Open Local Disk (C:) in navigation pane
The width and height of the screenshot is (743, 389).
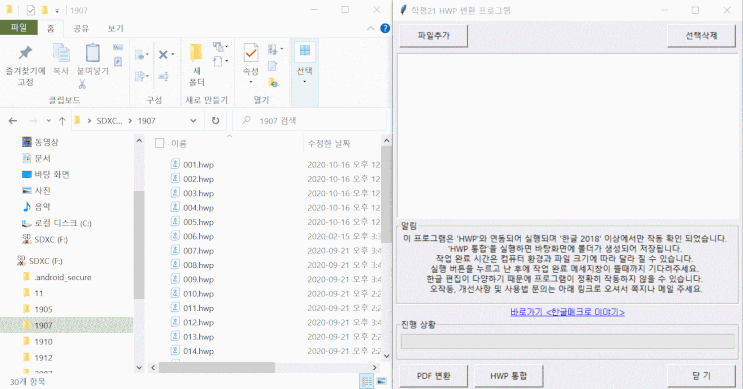[x=57, y=223]
